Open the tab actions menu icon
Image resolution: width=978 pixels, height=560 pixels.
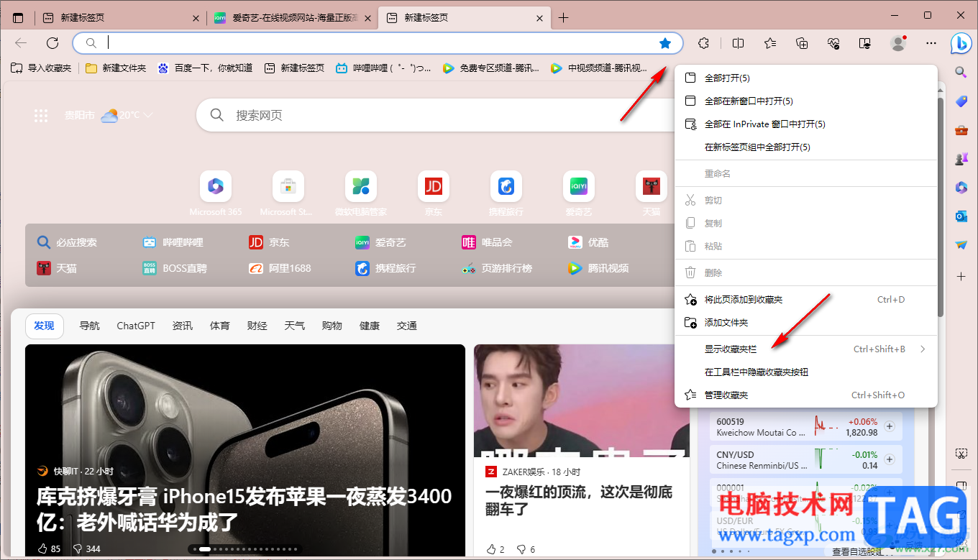pos(18,18)
